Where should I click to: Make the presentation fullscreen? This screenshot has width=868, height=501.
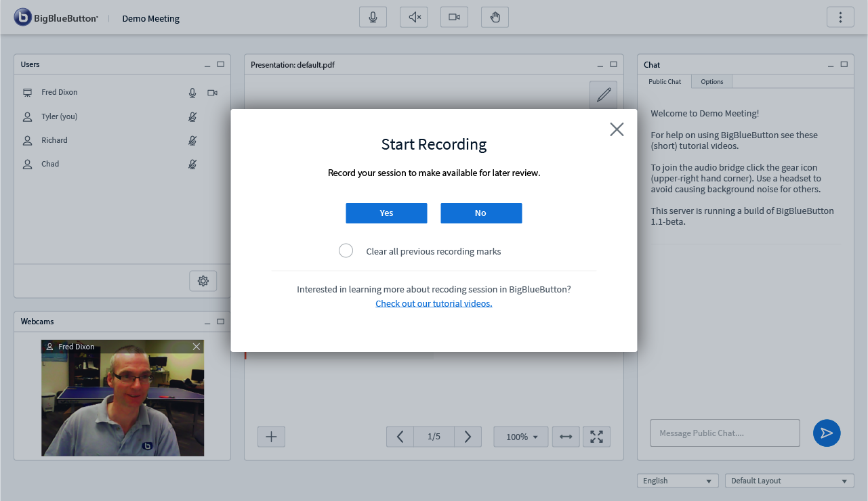coord(596,437)
